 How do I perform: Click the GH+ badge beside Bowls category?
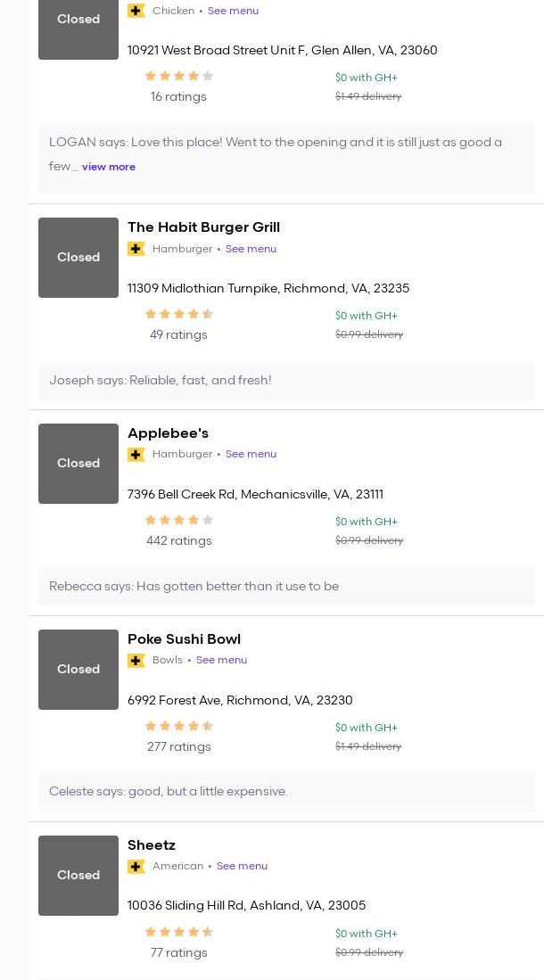point(136,660)
